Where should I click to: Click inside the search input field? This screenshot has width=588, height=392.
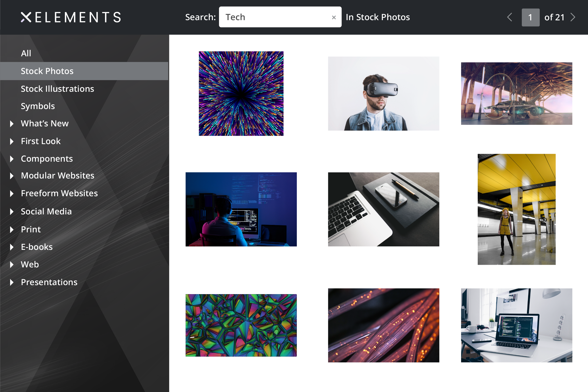[275, 17]
